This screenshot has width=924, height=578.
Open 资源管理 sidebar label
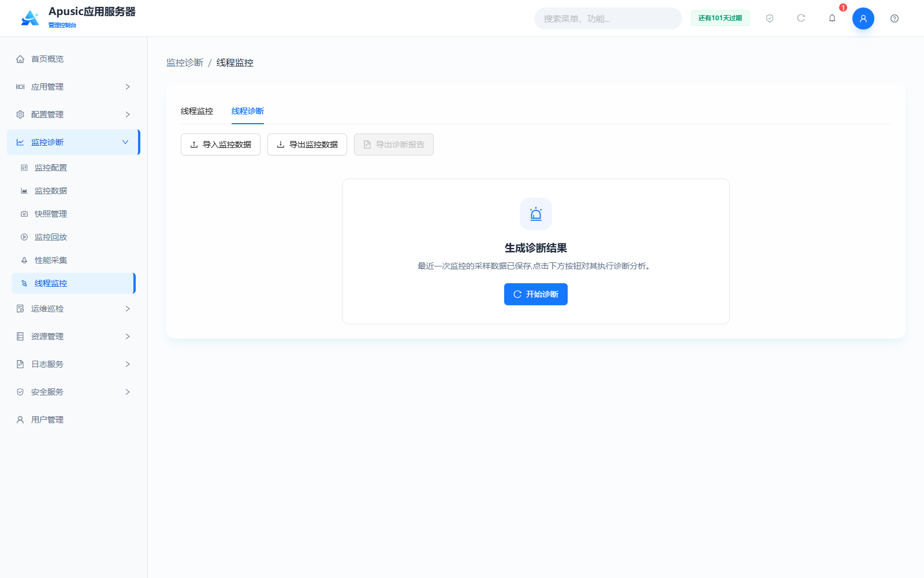pos(47,336)
